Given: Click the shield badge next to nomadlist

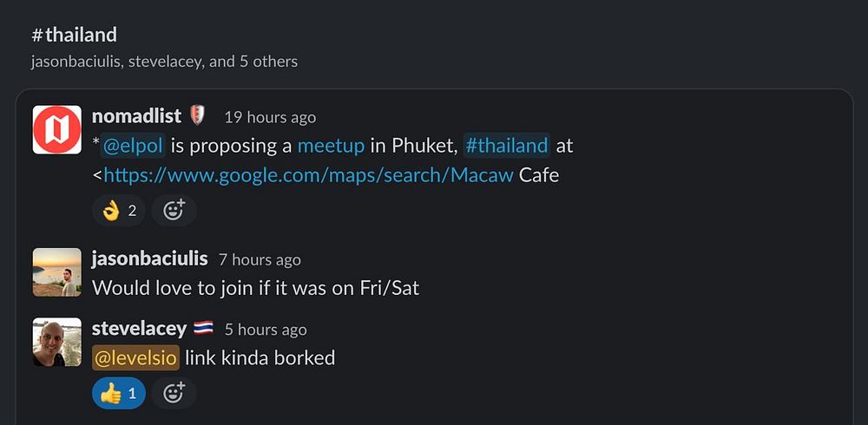Looking at the screenshot, I should tap(197, 115).
